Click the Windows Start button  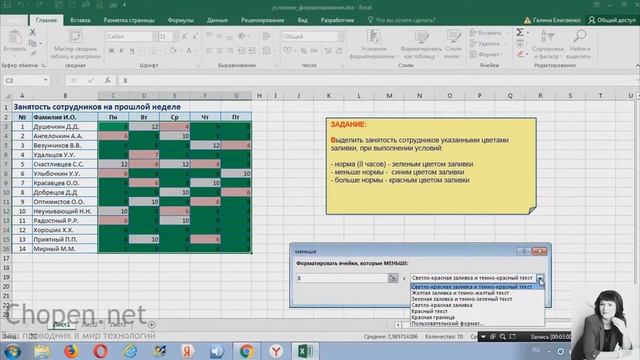click(x=13, y=351)
